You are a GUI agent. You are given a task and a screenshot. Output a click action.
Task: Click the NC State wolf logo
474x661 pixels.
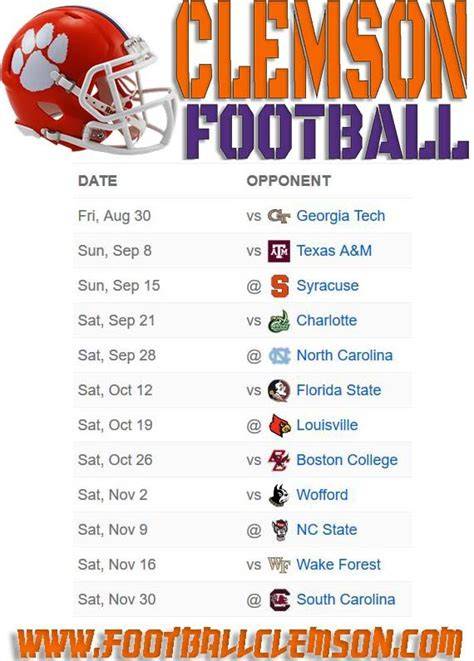pyautogui.click(x=279, y=530)
